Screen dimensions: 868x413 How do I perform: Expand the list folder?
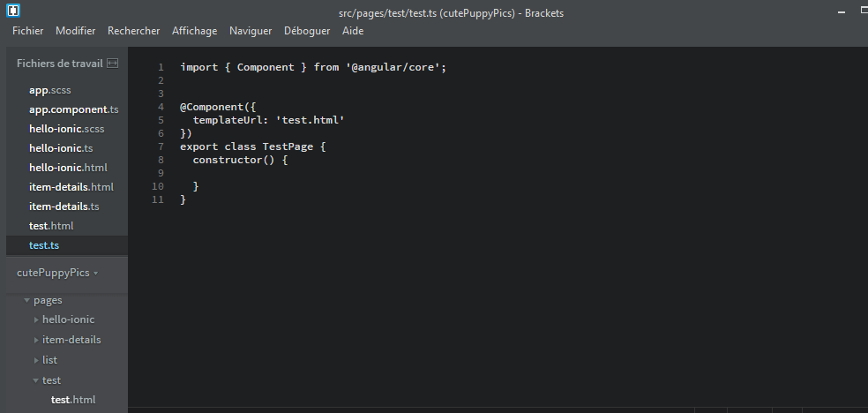[x=36, y=360]
